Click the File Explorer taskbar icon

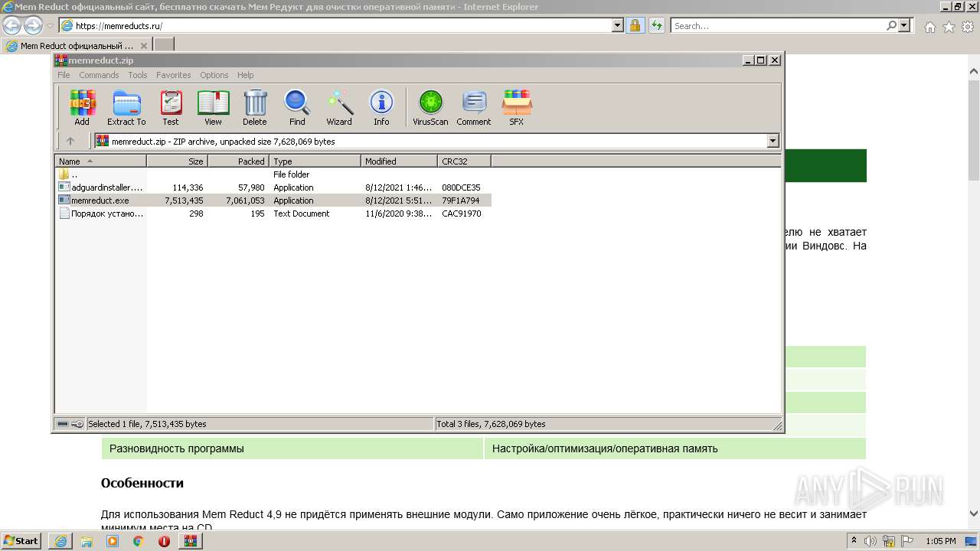(x=87, y=541)
